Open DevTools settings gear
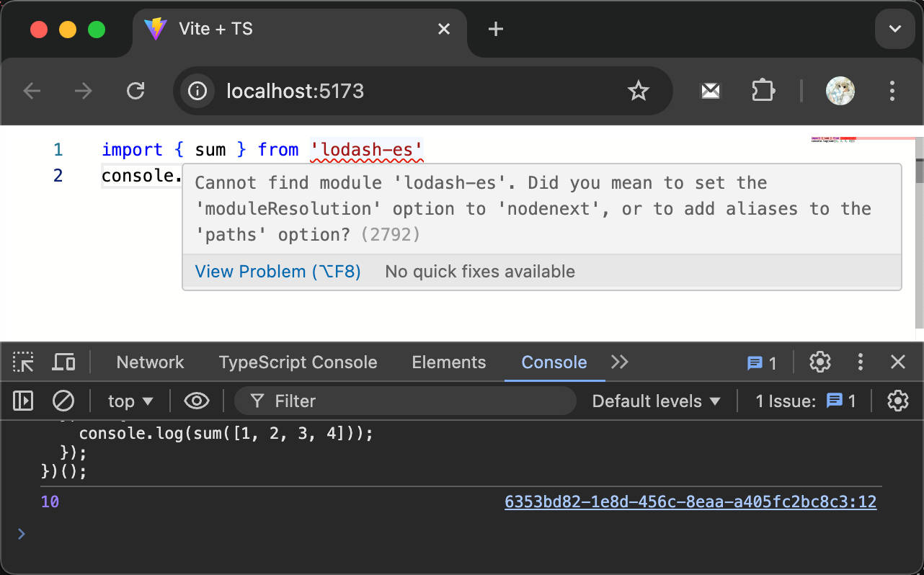 pyautogui.click(x=820, y=362)
